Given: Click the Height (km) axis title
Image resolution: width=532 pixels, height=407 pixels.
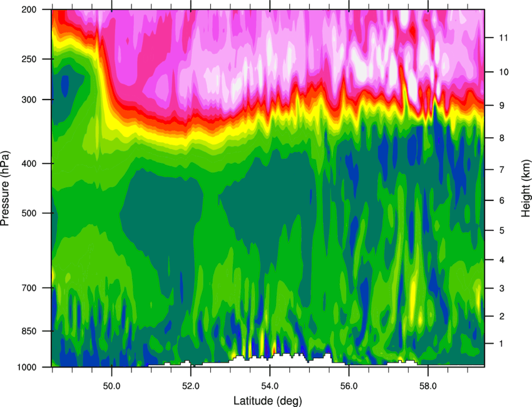Looking at the screenshot, I should [x=526, y=188].
